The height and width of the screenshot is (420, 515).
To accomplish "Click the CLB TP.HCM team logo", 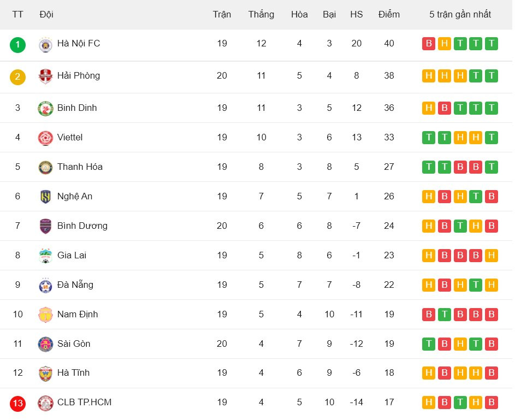I will 45,403.
